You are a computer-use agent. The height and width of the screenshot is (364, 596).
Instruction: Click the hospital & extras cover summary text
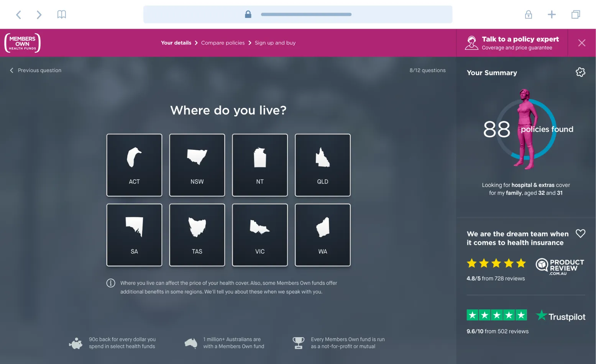point(526,189)
